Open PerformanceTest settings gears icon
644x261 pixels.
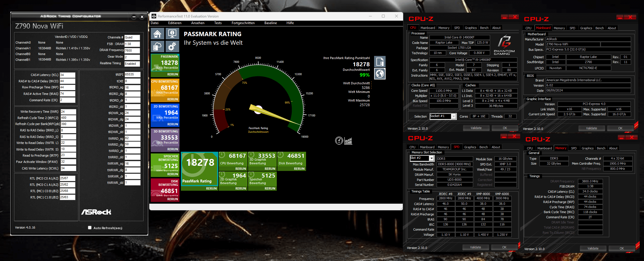point(172,46)
